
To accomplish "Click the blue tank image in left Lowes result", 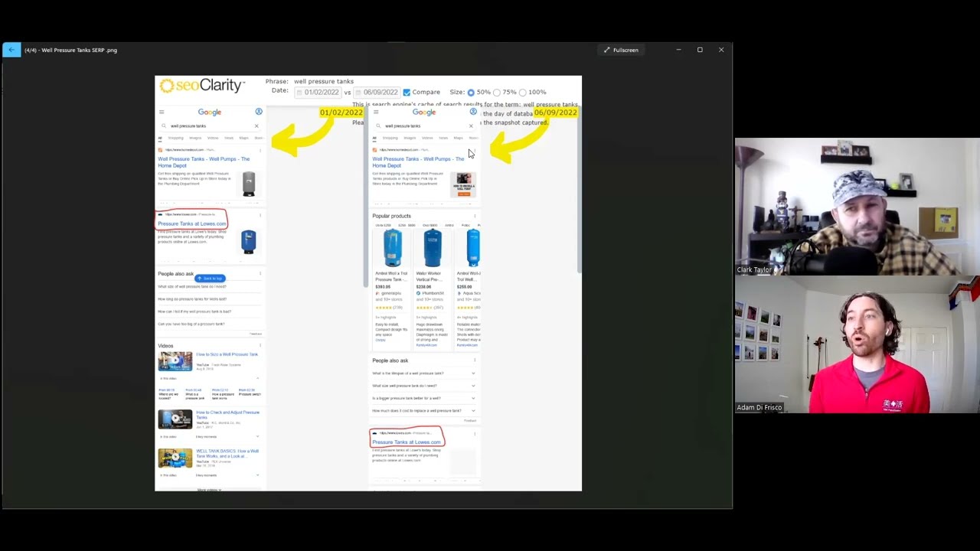I will pos(248,242).
